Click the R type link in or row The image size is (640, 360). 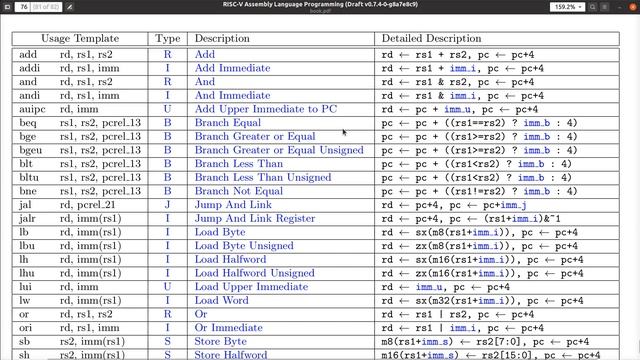point(167,314)
